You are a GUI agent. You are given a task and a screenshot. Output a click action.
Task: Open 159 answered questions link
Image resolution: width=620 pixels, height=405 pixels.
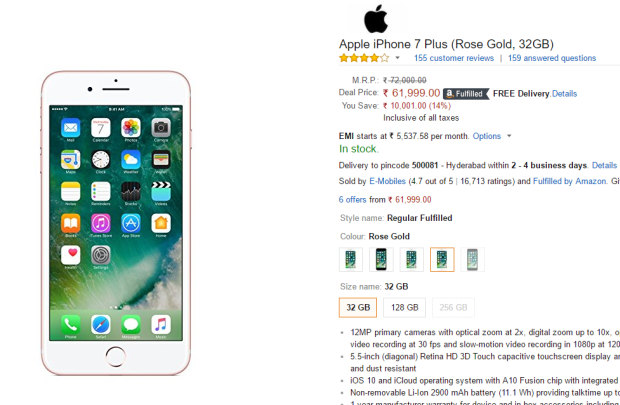pos(552,58)
